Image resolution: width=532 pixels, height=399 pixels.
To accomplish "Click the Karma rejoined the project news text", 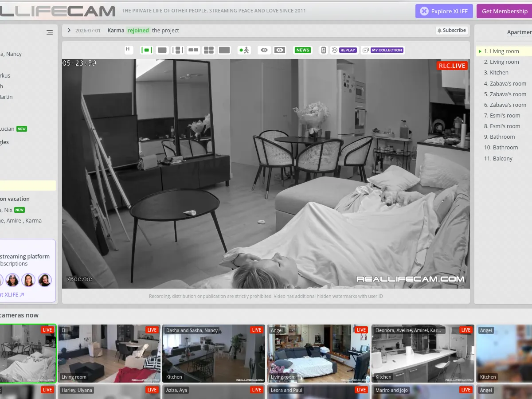I will point(143,30).
